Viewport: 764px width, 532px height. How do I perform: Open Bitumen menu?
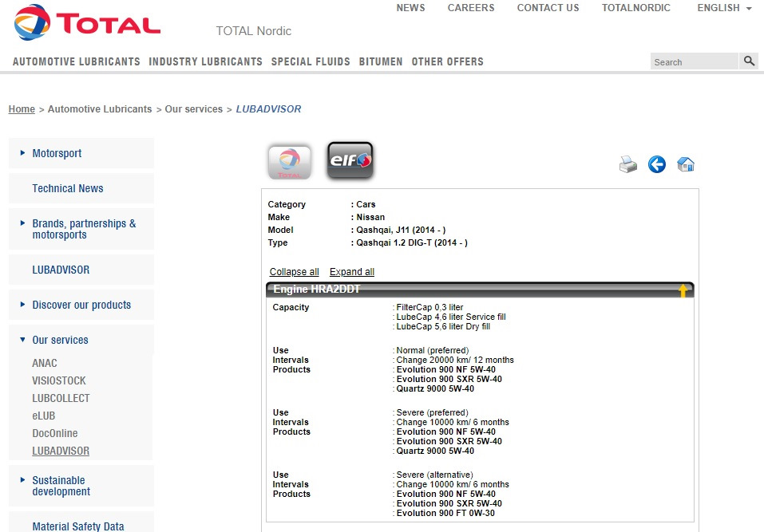pyautogui.click(x=381, y=62)
